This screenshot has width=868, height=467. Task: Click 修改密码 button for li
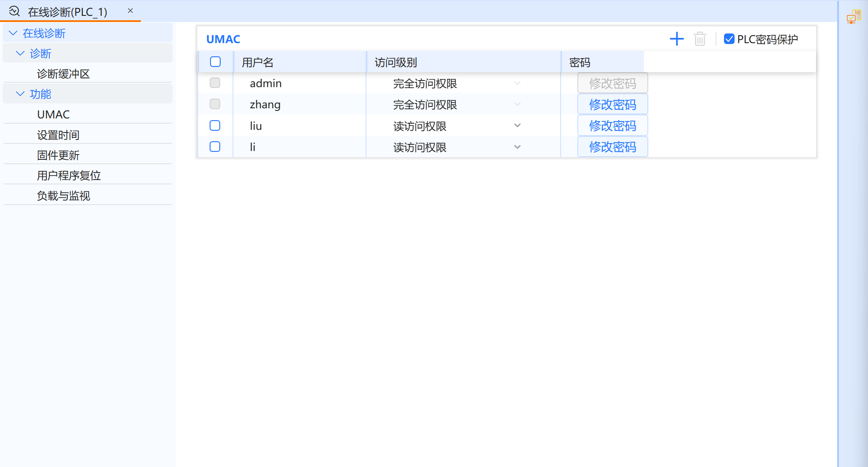pos(612,147)
